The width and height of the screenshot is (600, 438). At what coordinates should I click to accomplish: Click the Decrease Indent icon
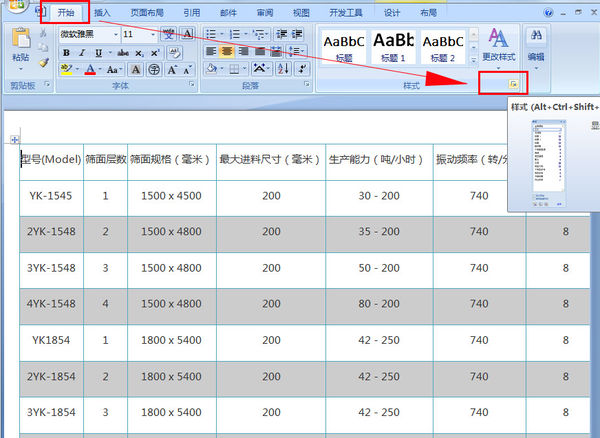281,34
